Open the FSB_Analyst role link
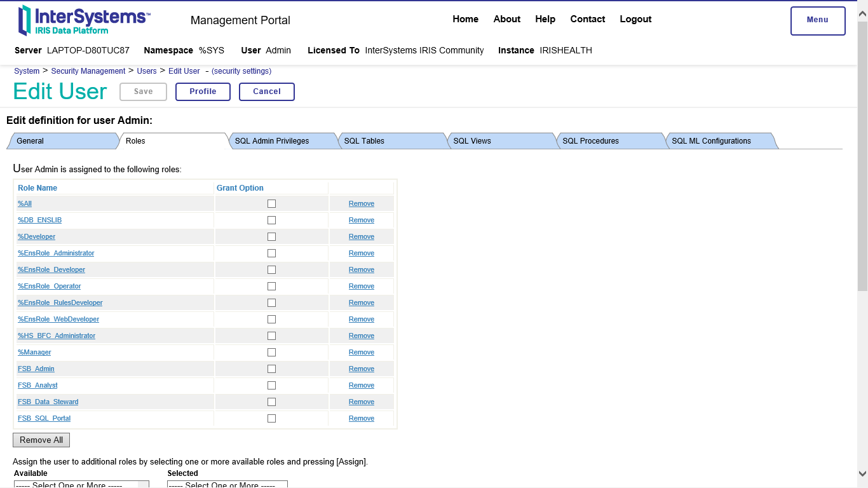This screenshot has height=488, width=868. coord(37,385)
